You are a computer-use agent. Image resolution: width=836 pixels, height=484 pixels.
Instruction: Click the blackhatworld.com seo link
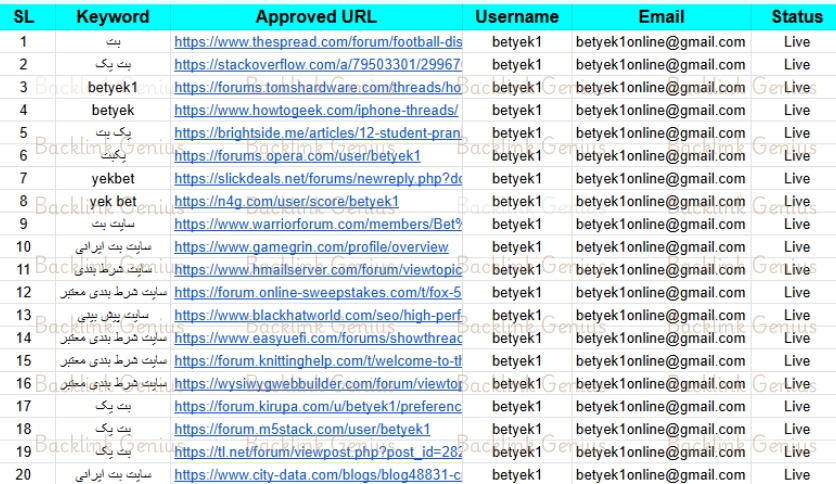point(318,315)
